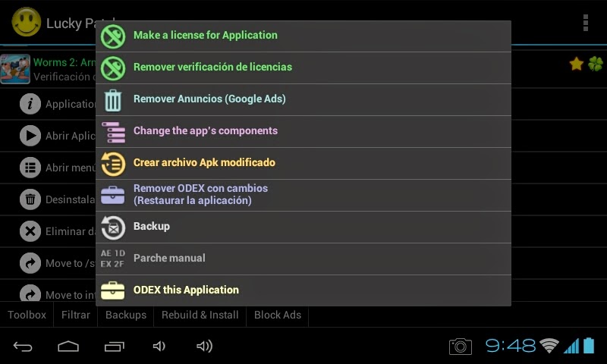Tap the battery status icon
607x364 pixels.
click(x=589, y=345)
